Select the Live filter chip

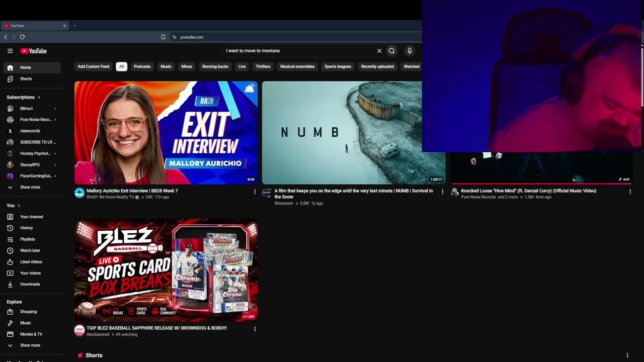click(242, 66)
